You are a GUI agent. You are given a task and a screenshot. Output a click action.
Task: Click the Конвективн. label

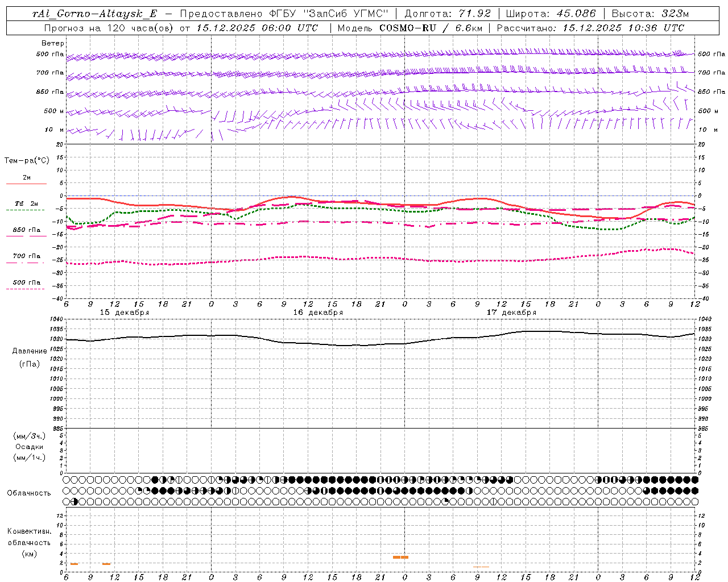(x=29, y=531)
